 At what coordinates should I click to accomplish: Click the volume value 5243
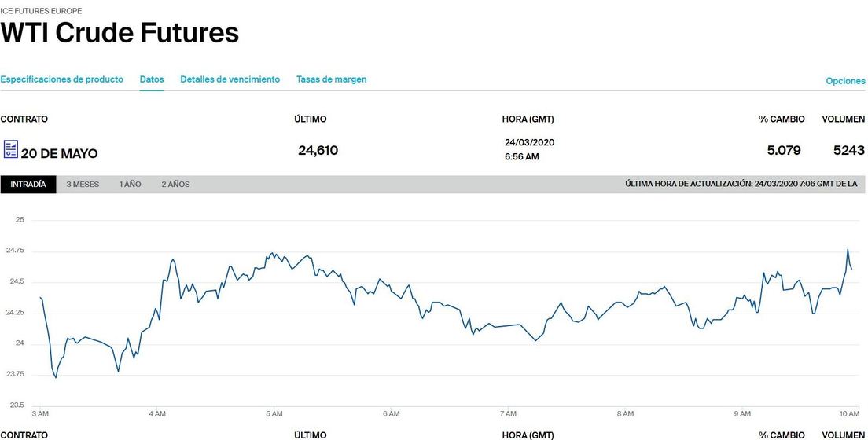pos(848,150)
